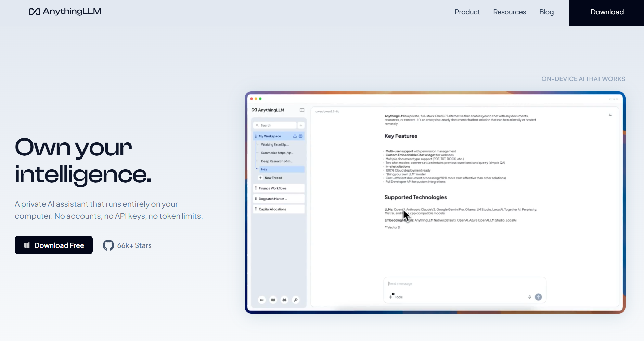
Task: Click the qwen/qwen3.5-9b model label
Action: pos(327,112)
